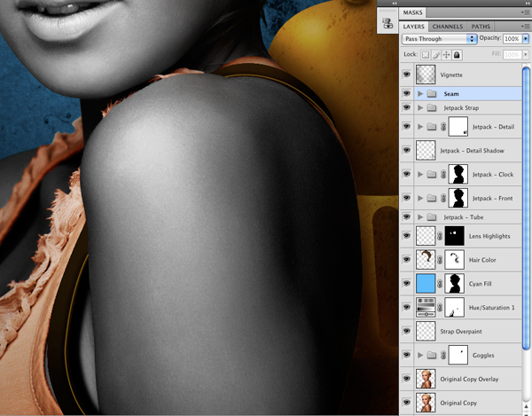
Task: Switch to the Paths tab
Action: (x=481, y=27)
